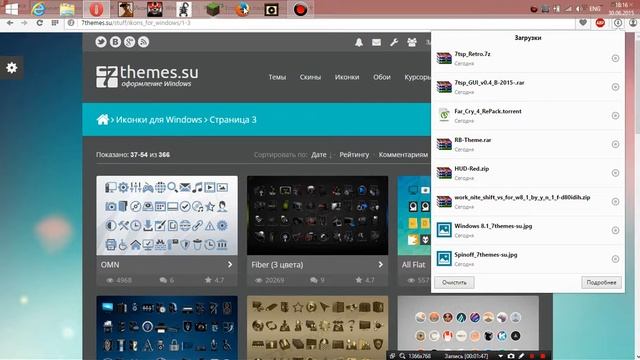Open the wrench settings icon in site header
Viewport: 640px width, 360px height.
(x=394, y=42)
